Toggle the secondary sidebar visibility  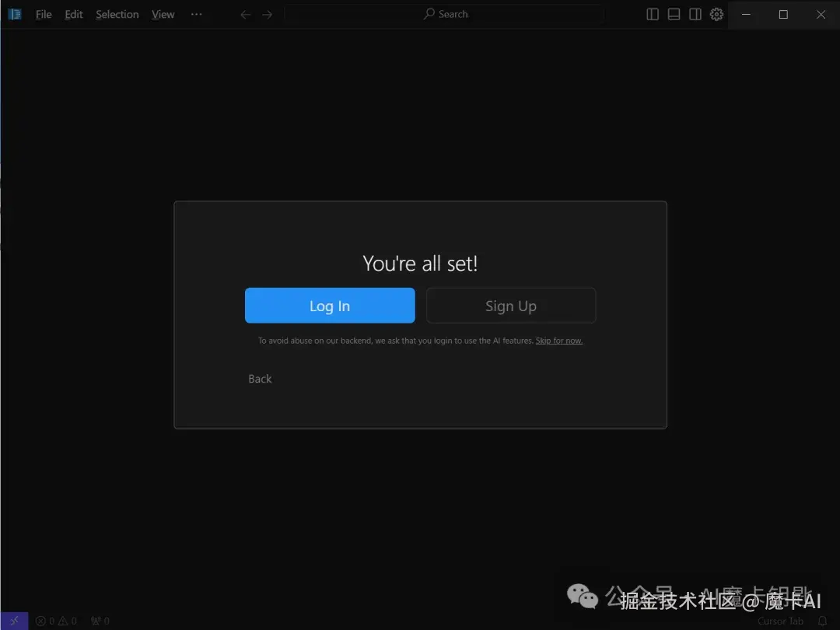(x=695, y=14)
